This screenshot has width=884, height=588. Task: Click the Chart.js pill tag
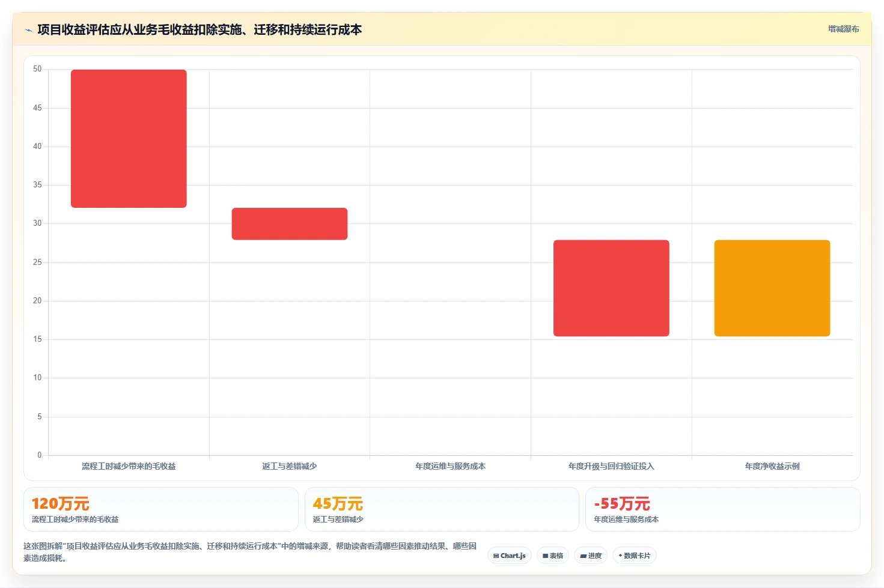(510, 556)
